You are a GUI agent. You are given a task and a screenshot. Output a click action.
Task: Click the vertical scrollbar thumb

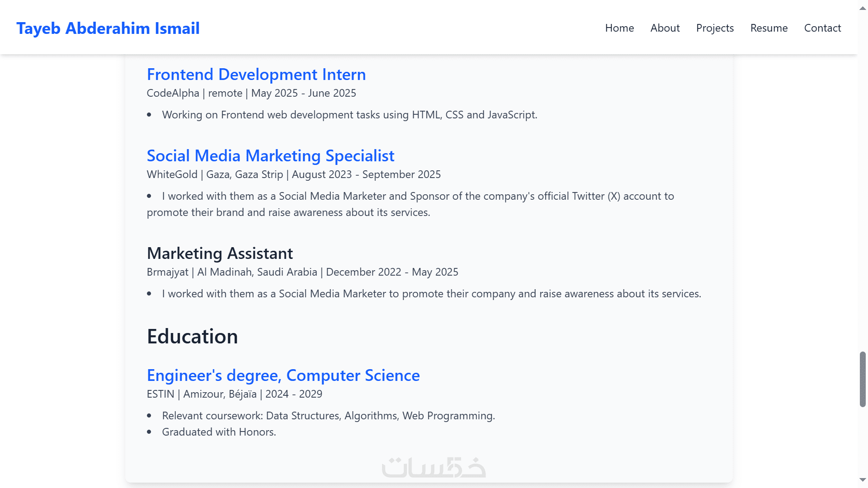click(x=863, y=379)
